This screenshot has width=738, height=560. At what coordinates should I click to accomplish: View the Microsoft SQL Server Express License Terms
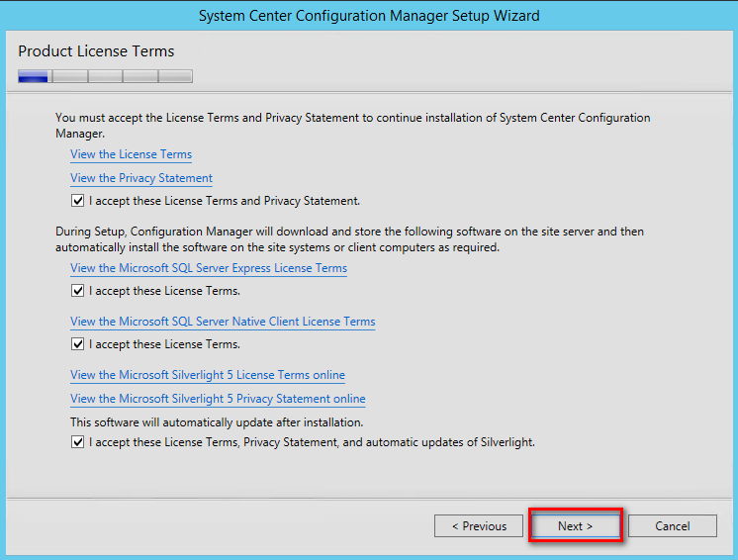209,268
